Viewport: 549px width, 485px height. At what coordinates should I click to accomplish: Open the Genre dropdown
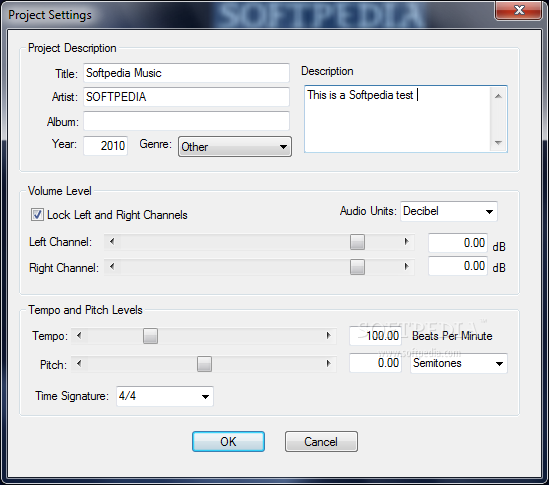pos(235,146)
